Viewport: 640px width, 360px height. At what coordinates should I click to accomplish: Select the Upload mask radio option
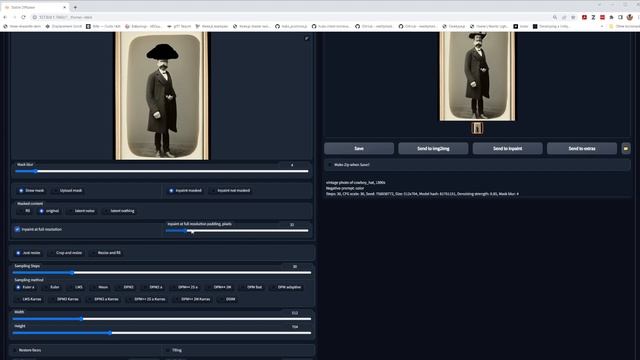67,191
